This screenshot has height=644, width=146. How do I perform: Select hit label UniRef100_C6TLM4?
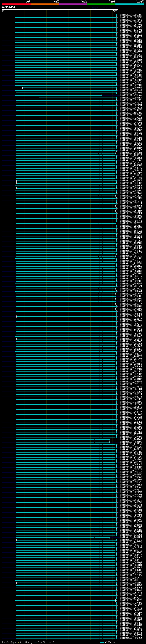pos(131,389)
